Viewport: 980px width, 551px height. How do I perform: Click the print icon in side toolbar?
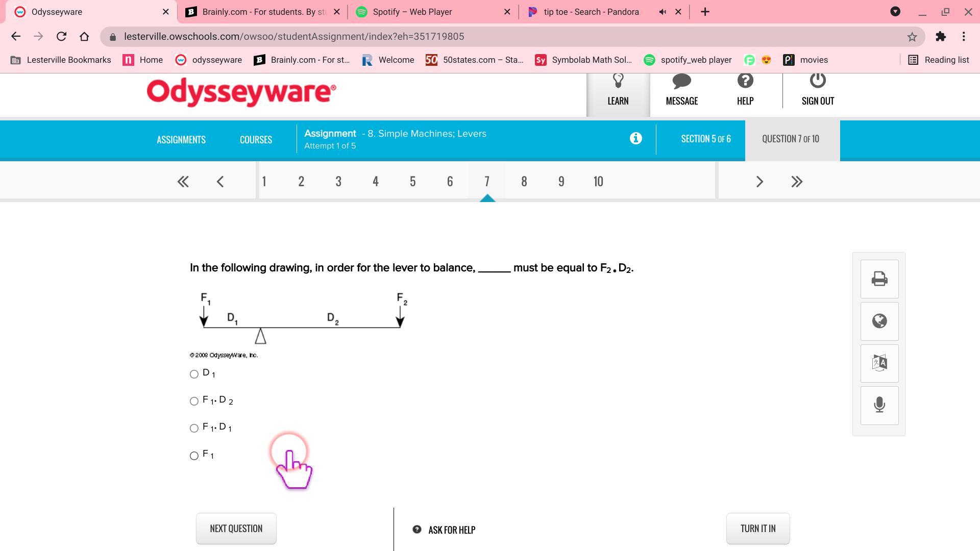[879, 279]
